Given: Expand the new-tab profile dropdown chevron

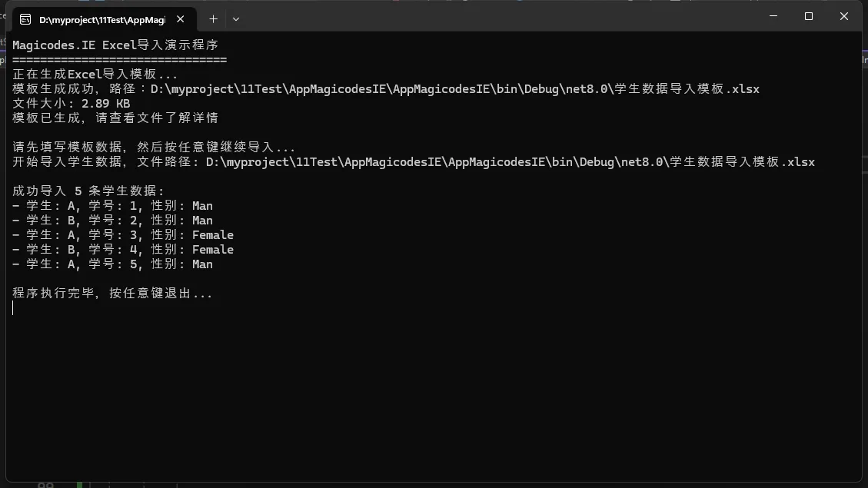Looking at the screenshot, I should coord(236,19).
